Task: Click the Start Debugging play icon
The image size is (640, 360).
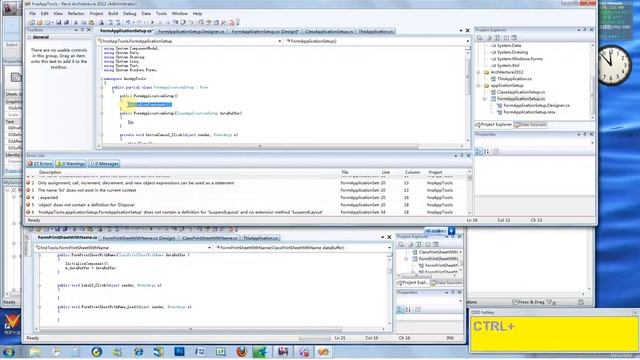Action: coord(152,22)
